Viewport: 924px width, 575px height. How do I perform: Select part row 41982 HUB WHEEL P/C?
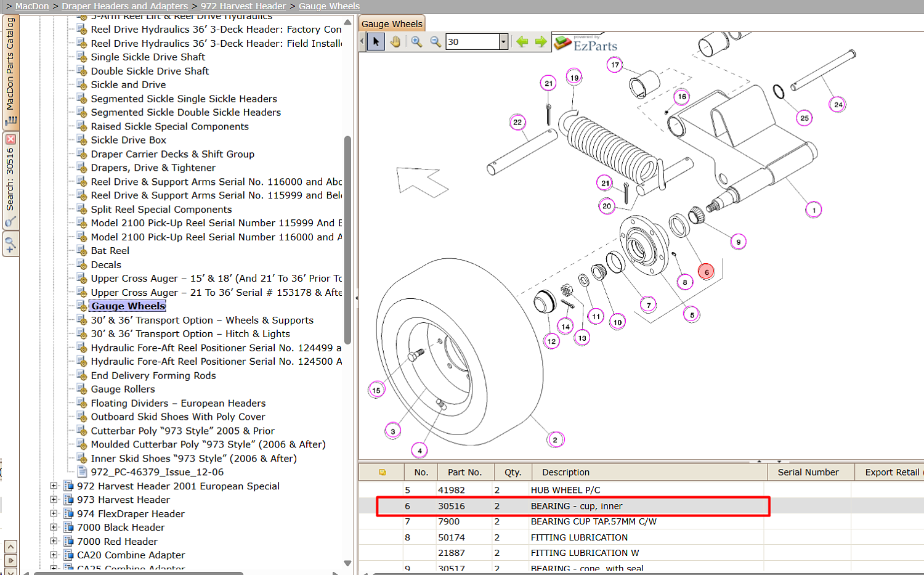641,490
